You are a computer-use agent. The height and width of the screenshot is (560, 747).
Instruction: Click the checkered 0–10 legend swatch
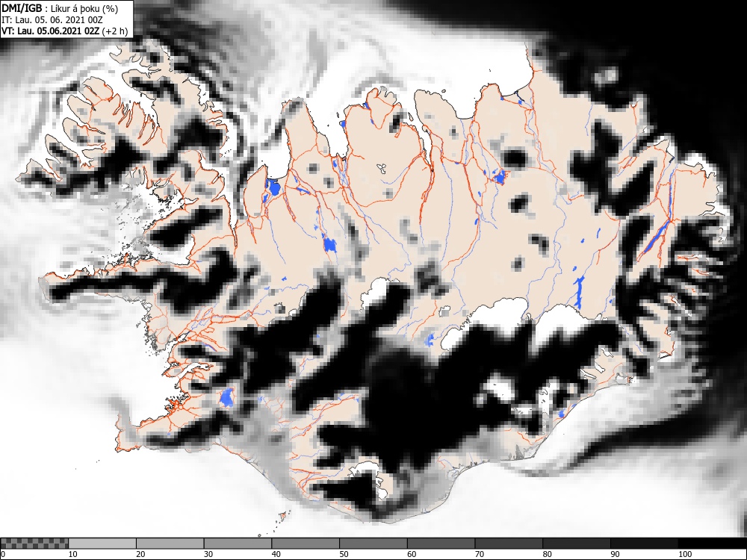(34, 544)
